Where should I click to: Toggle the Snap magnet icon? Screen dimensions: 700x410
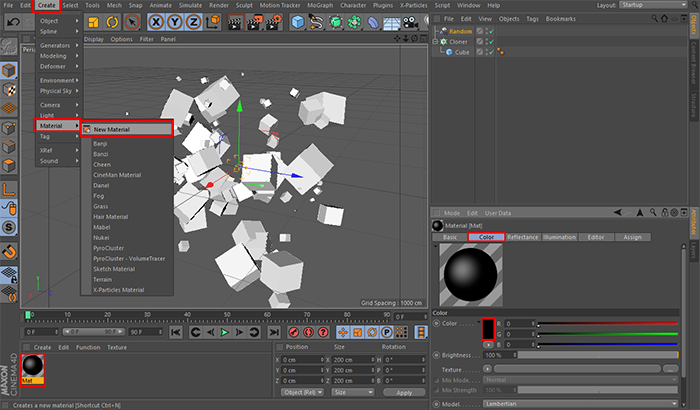coord(9,251)
